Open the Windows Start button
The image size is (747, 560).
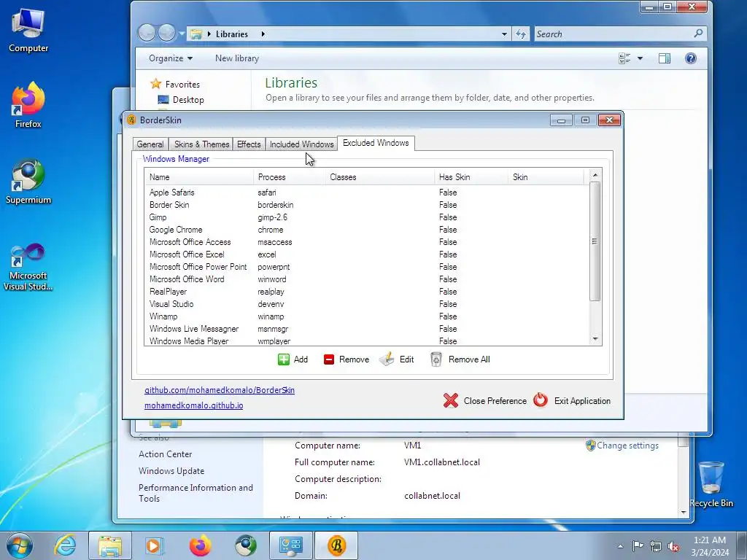click(x=20, y=545)
